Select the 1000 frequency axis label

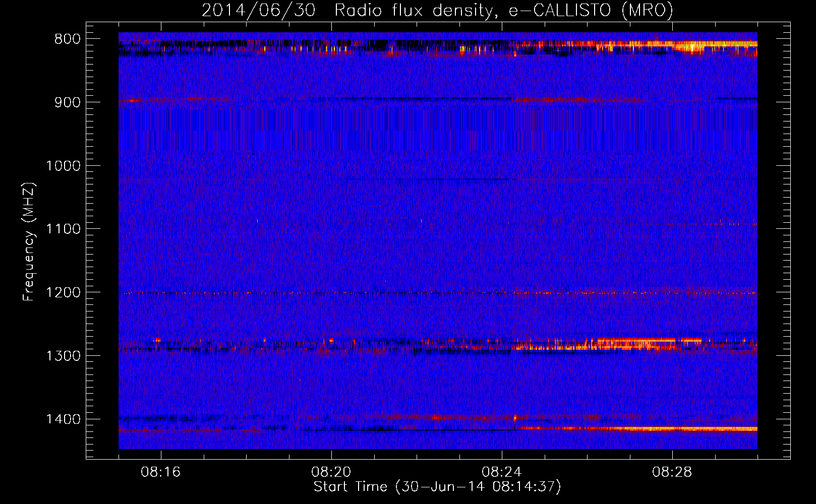point(63,166)
